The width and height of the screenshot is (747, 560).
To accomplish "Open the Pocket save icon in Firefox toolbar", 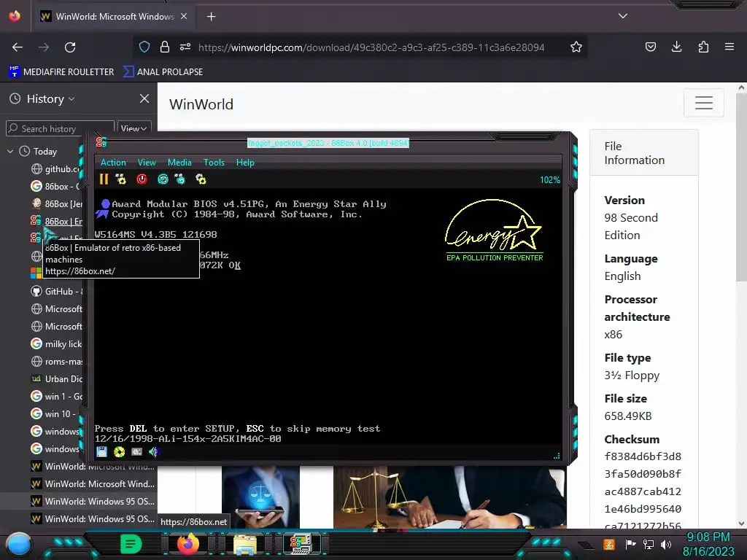I will point(650,47).
